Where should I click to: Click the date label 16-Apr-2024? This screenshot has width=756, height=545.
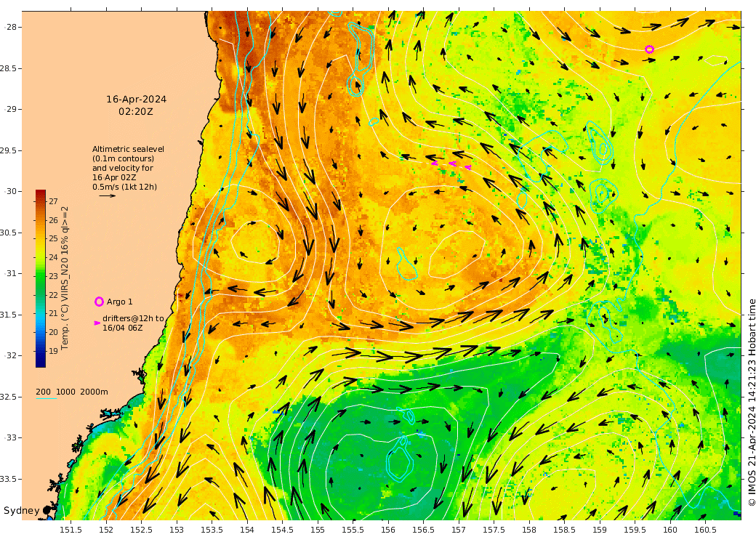coord(137,100)
